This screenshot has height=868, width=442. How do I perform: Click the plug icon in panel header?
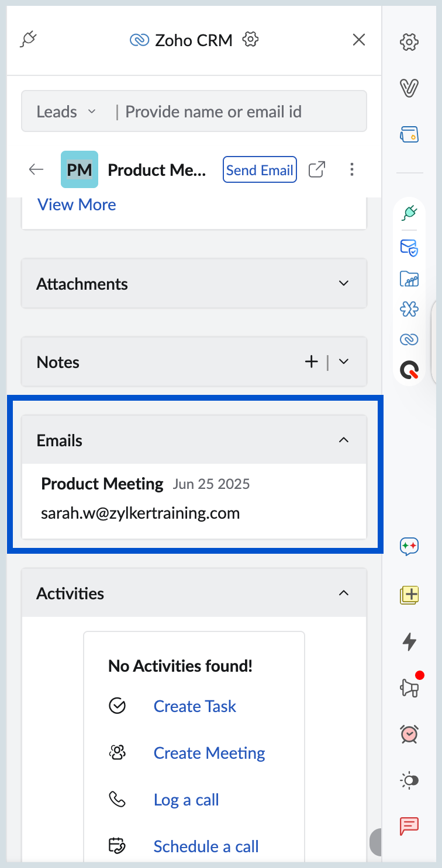coord(29,40)
